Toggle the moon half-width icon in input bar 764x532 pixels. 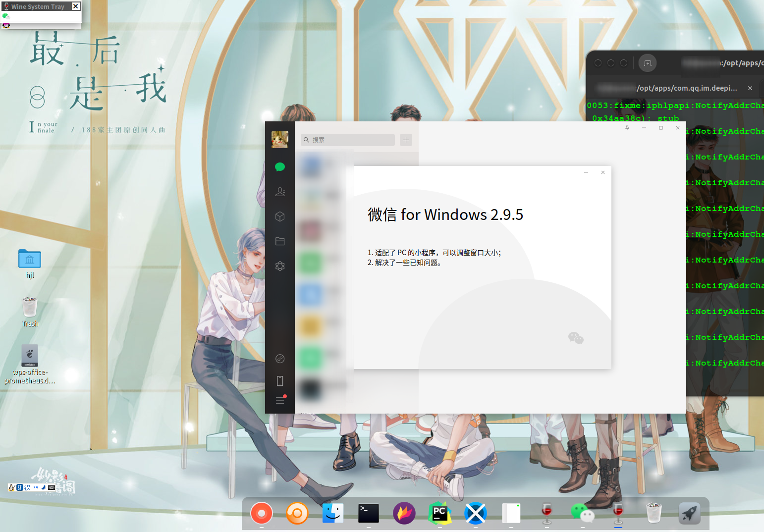pyautogui.click(x=44, y=487)
